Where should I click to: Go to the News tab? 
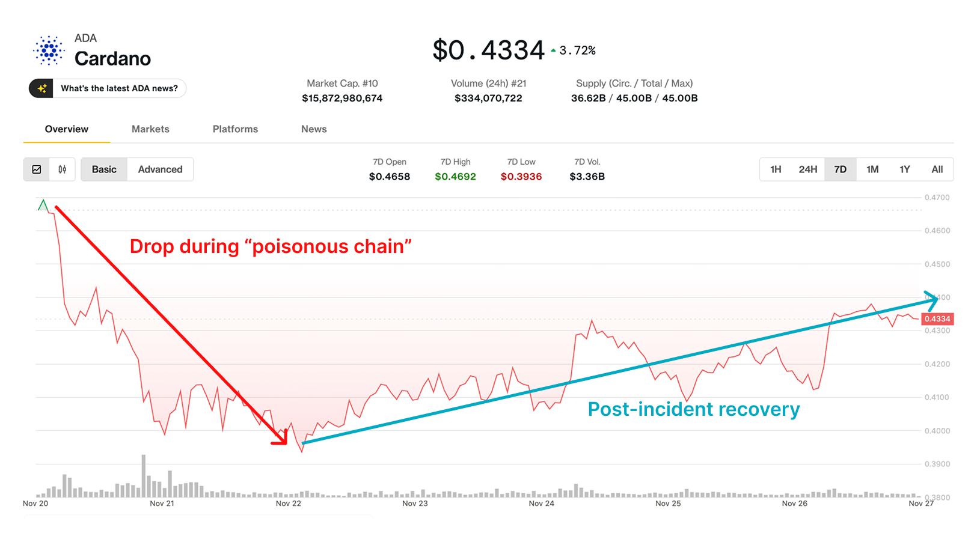(x=314, y=129)
